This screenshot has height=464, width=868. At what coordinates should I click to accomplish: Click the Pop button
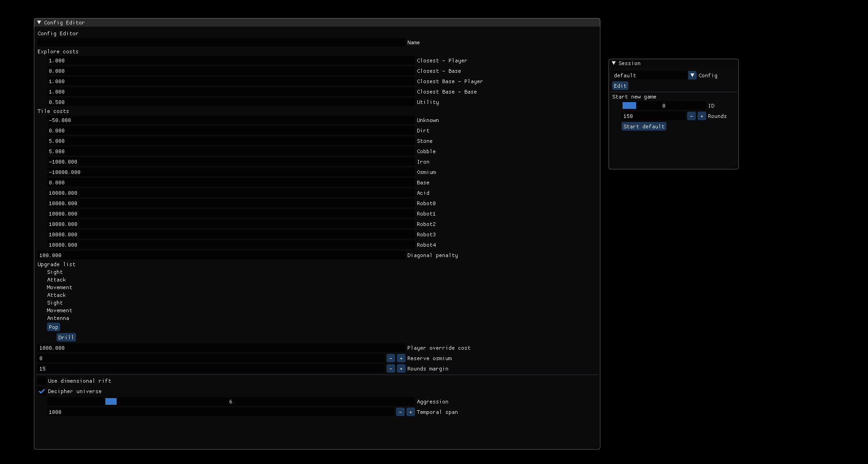pyautogui.click(x=53, y=327)
